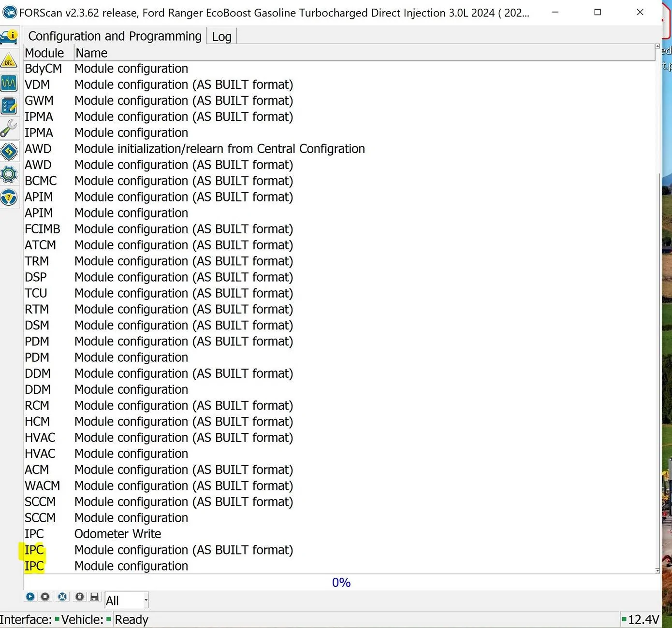The width and height of the screenshot is (672, 628).
Task: Select the TRM Module configuration row
Action: [338, 261]
